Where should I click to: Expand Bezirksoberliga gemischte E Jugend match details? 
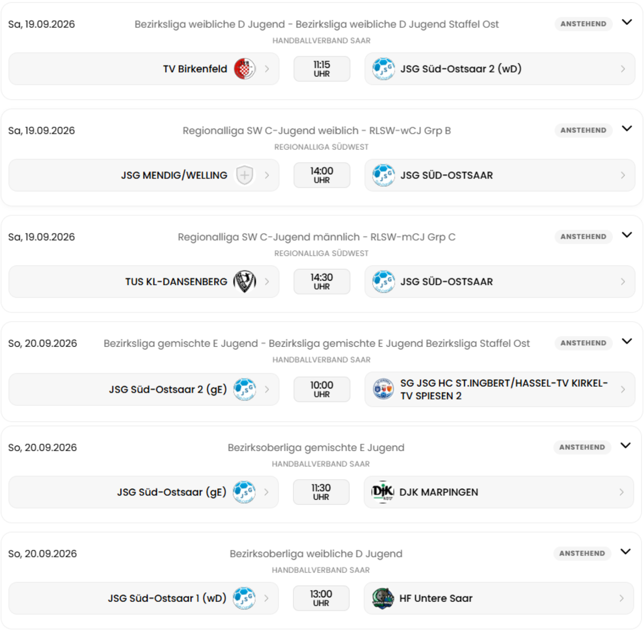[625, 445]
